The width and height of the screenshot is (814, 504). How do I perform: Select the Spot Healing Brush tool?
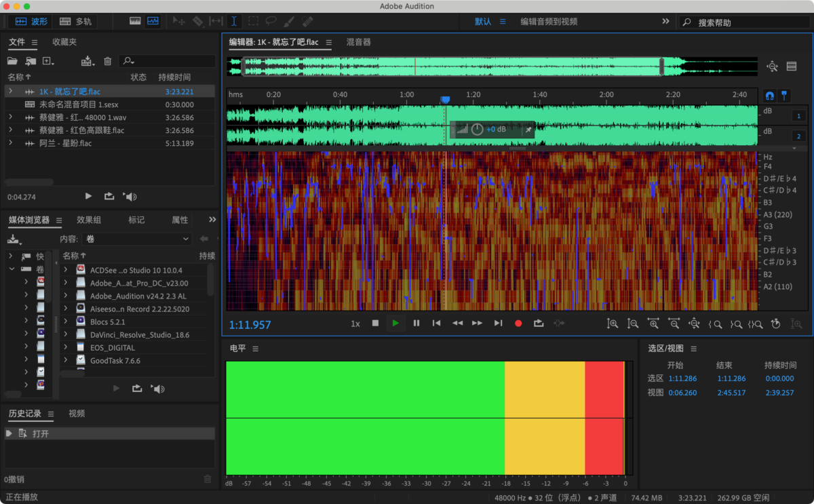(307, 22)
